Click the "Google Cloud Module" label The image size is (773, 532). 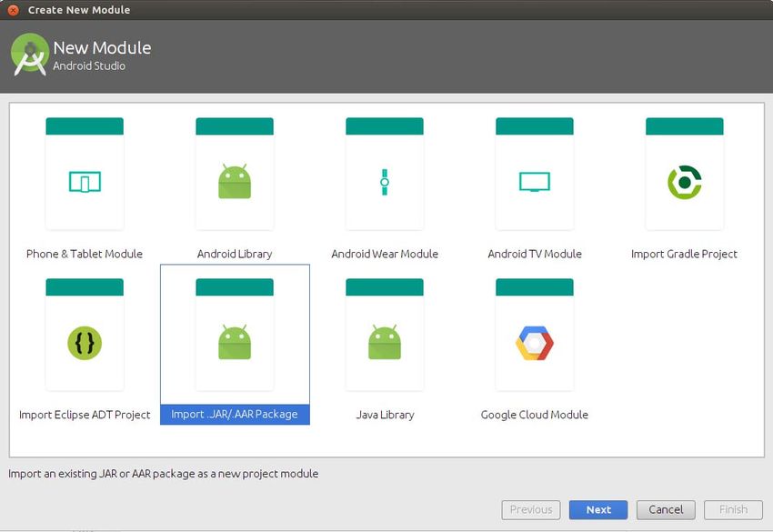(x=535, y=415)
